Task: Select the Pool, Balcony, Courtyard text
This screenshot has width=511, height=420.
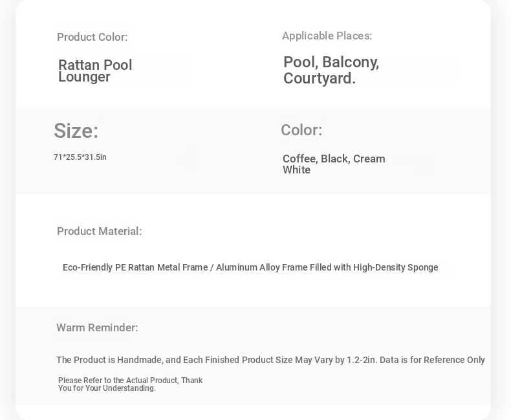Action: tap(331, 70)
